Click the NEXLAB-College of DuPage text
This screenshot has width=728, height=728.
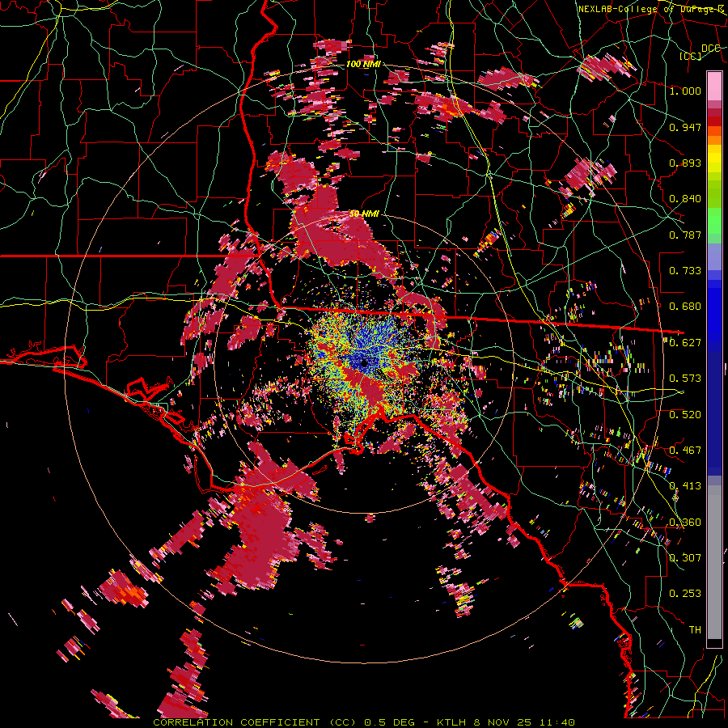pyautogui.click(x=650, y=9)
